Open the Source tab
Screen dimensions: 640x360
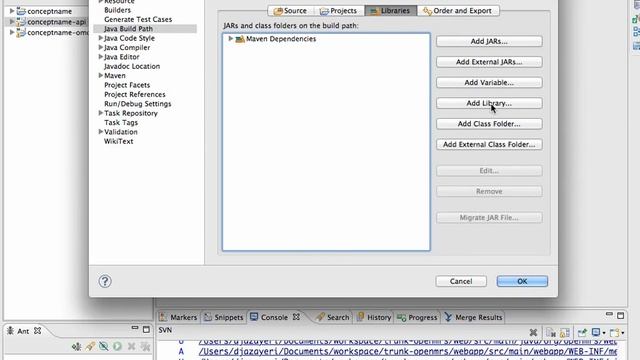pyautogui.click(x=291, y=11)
